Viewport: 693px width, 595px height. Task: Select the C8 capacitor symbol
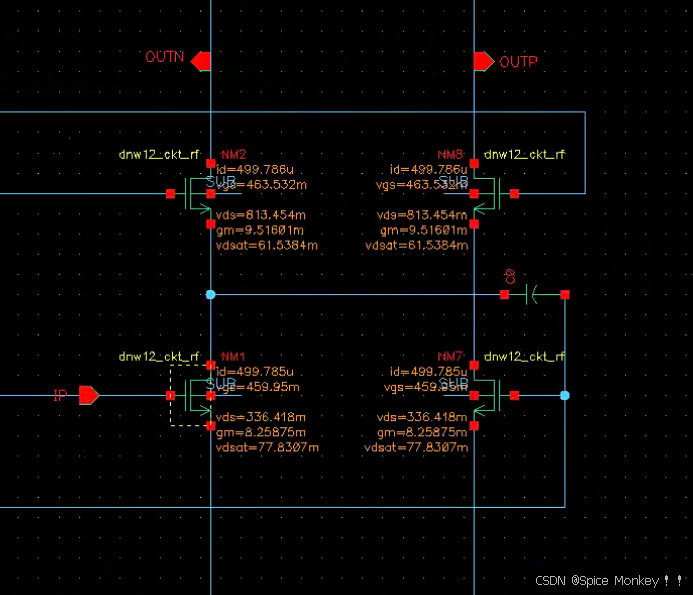[x=534, y=294]
